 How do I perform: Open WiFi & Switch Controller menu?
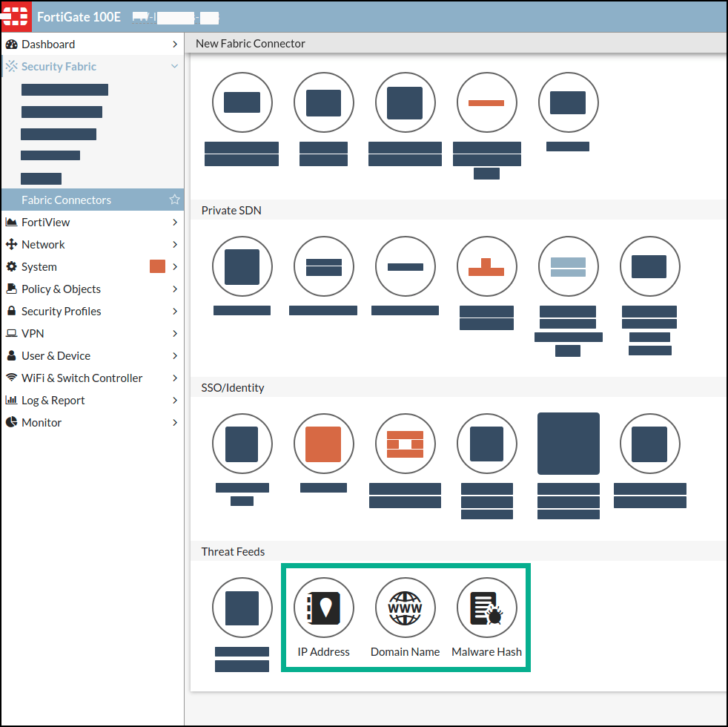click(82, 378)
